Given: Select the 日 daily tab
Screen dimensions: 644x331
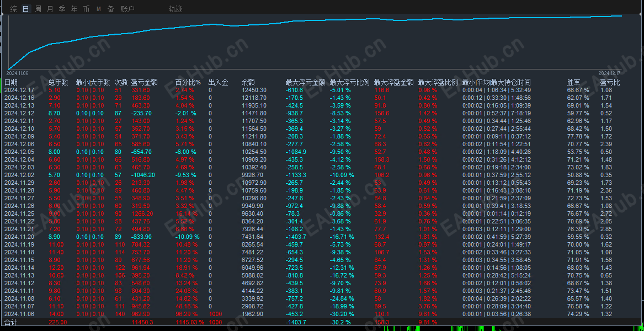Looking at the screenshot, I should tap(26, 9).
